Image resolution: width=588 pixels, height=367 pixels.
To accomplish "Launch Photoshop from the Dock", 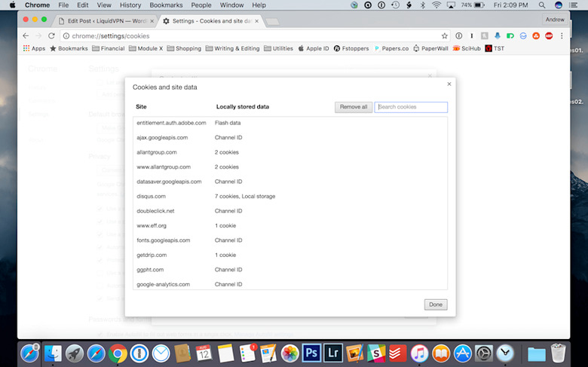I will pyautogui.click(x=311, y=353).
